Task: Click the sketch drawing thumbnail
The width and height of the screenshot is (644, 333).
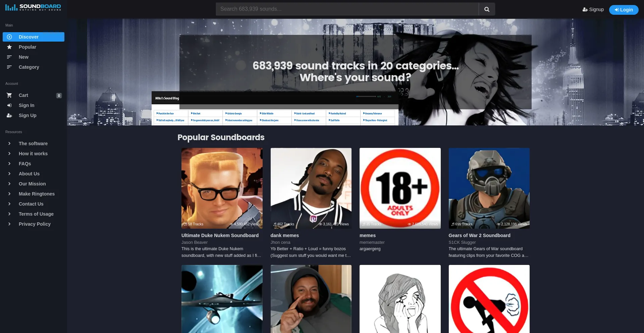Action: tap(400, 299)
